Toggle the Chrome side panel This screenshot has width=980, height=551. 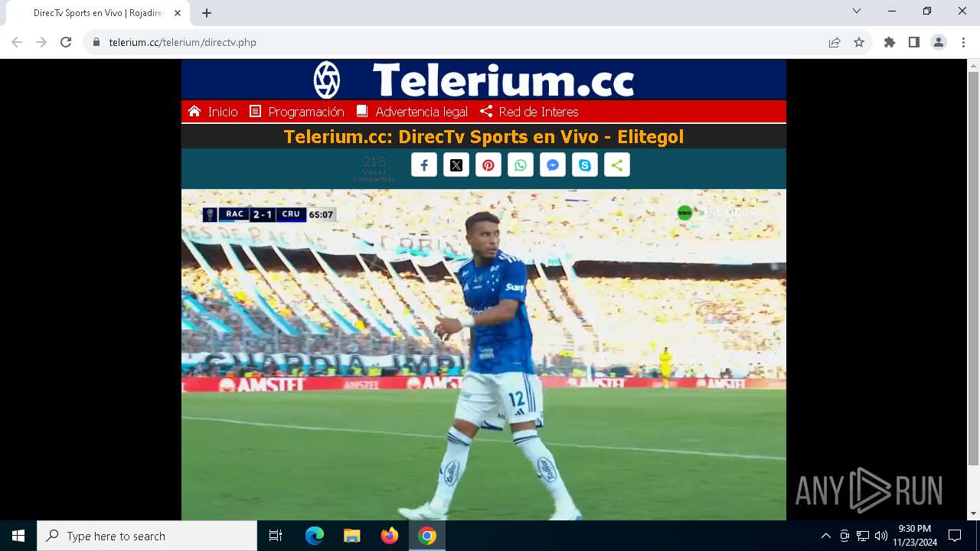tap(914, 42)
